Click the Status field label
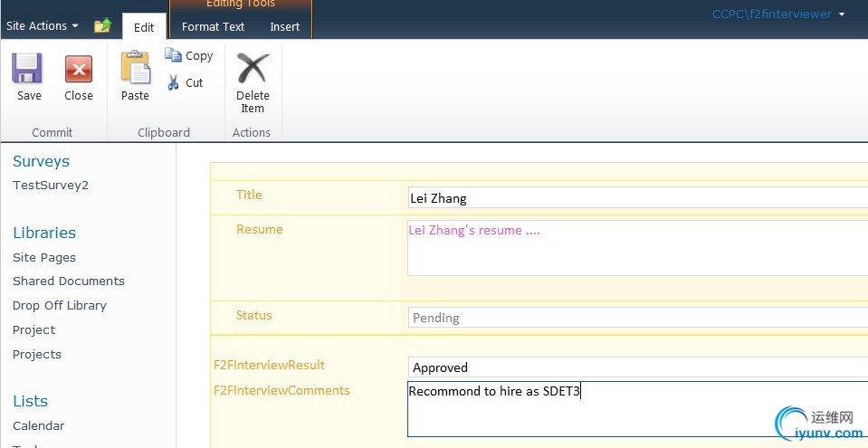 [253, 315]
